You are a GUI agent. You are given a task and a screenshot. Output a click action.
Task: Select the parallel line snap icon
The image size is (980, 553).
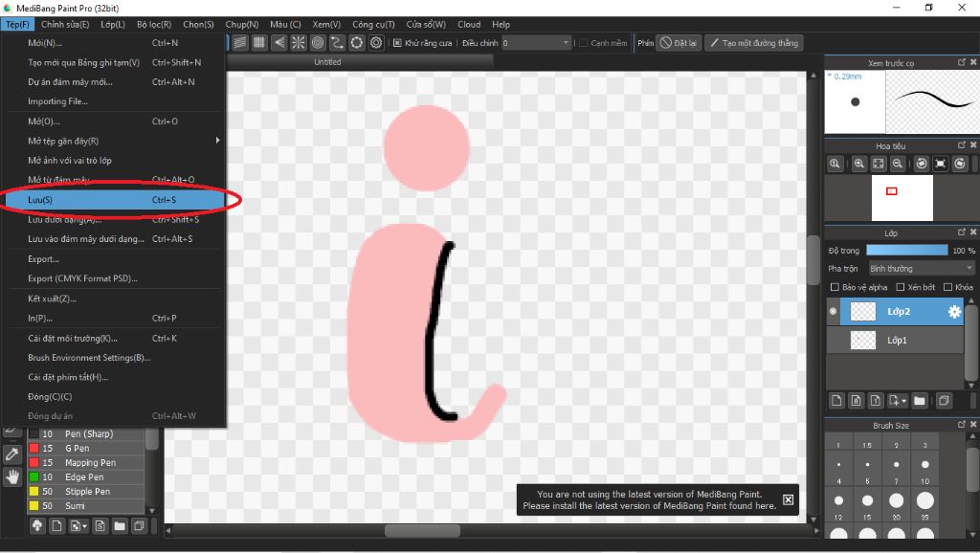tap(240, 42)
